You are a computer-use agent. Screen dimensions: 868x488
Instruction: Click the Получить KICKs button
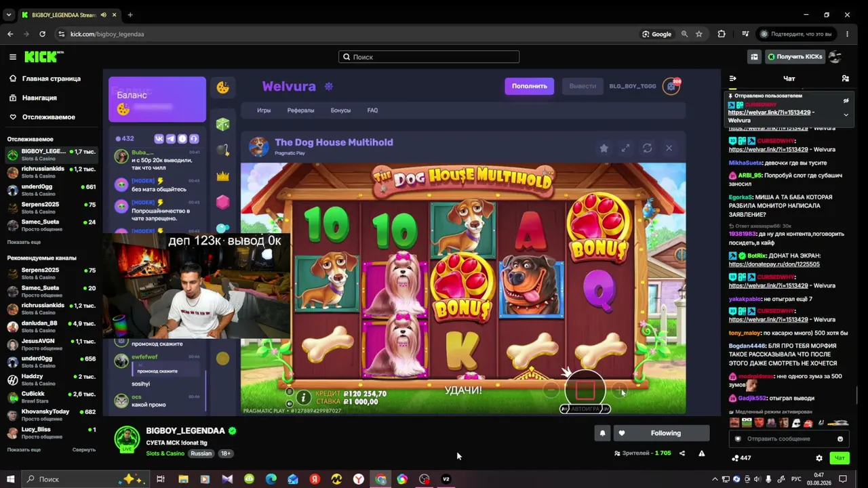795,57
